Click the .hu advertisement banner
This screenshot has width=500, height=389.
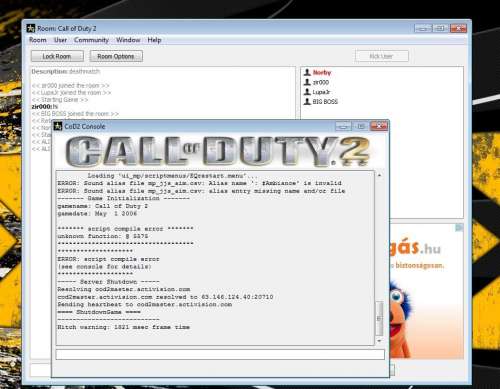click(x=427, y=291)
